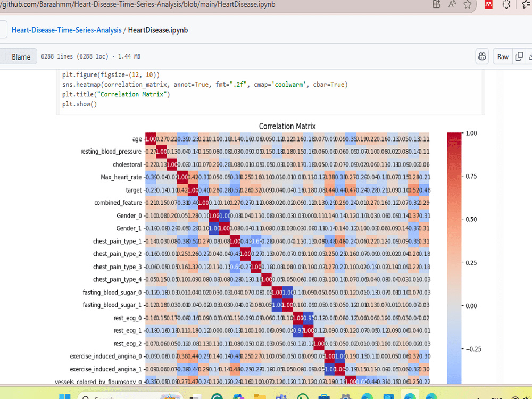This screenshot has height=399, width=532.
Task: Click the cholestoral row label
Action: 127,164
